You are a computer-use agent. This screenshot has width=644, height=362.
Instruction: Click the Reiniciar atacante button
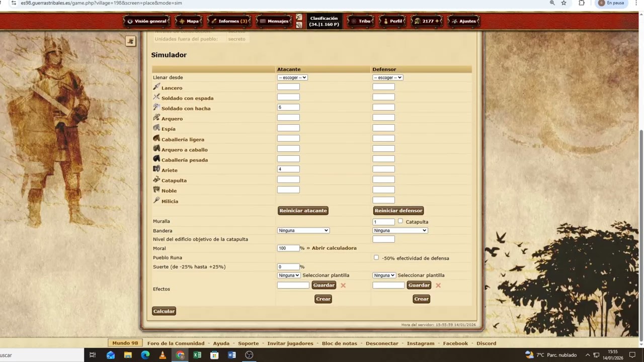point(303,211)
